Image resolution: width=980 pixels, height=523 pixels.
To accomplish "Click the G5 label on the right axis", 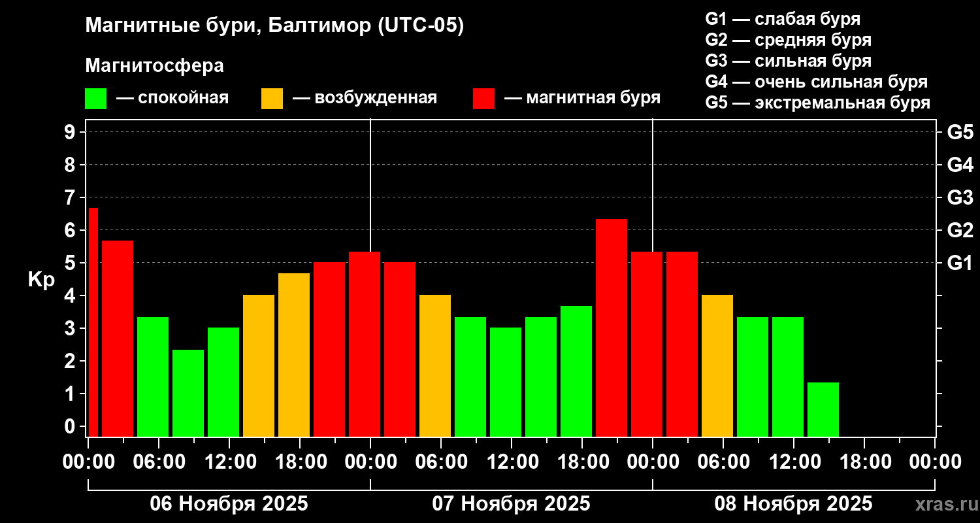I will tap(960, 132).
